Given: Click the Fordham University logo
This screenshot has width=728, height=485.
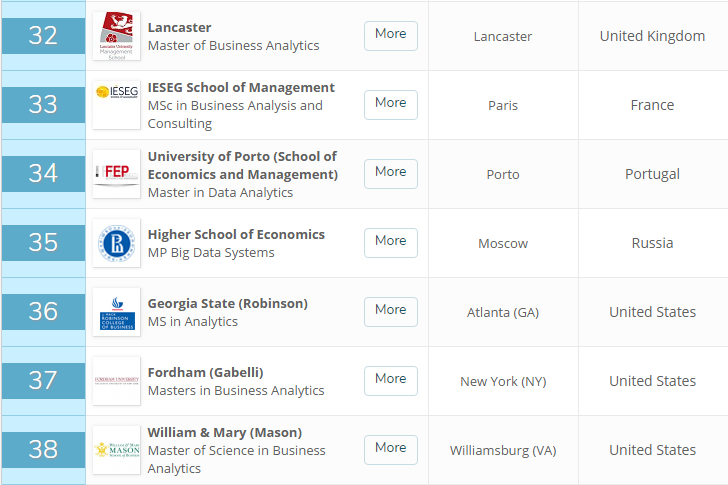Looking at the screenshot, I should pyautogui.click(x=116, y=381).
